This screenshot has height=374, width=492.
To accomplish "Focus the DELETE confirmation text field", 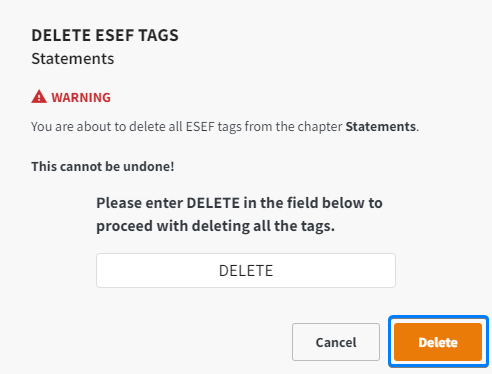I will pyautogui.click(x=246, y=270).
